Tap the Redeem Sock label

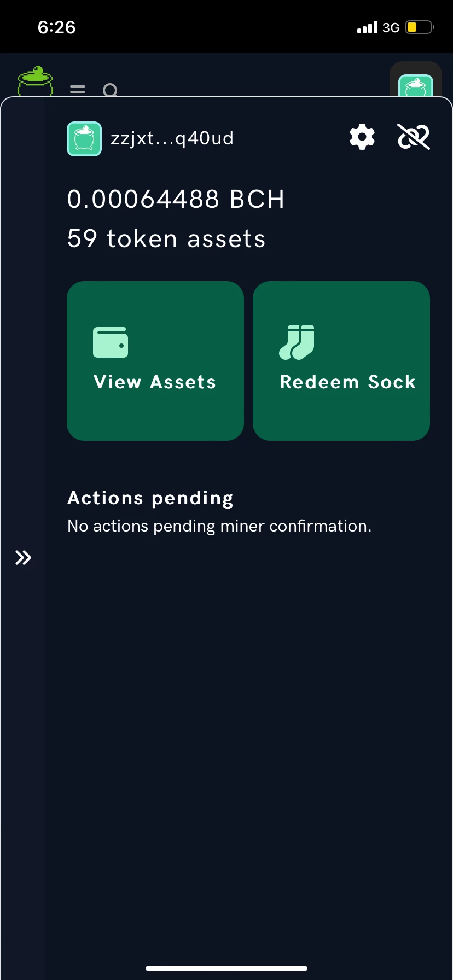[x=348, y=382]
